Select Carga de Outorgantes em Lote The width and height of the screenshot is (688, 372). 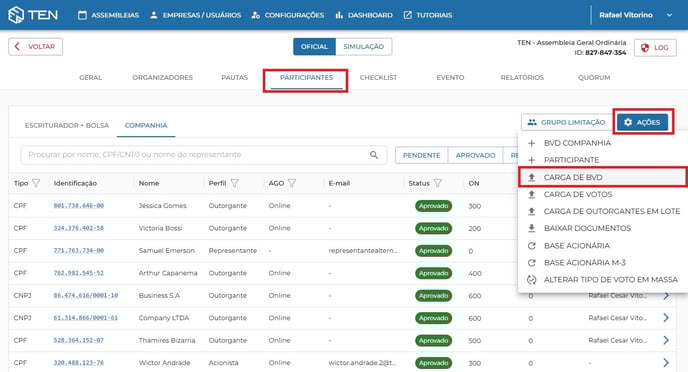pyautogui.click(x=602, y=211)
